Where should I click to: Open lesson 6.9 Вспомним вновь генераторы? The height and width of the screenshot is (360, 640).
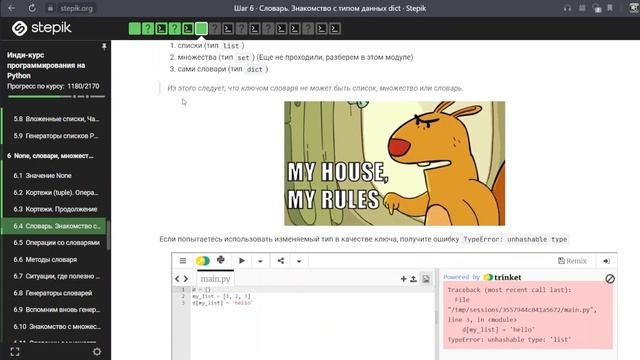coord(56,310)
